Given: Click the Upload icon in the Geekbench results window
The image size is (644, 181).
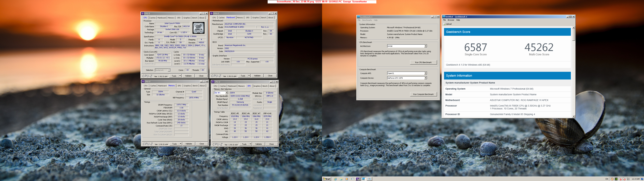Looking at the screenshot, I should pyautogui.click(x=445, y=24).
